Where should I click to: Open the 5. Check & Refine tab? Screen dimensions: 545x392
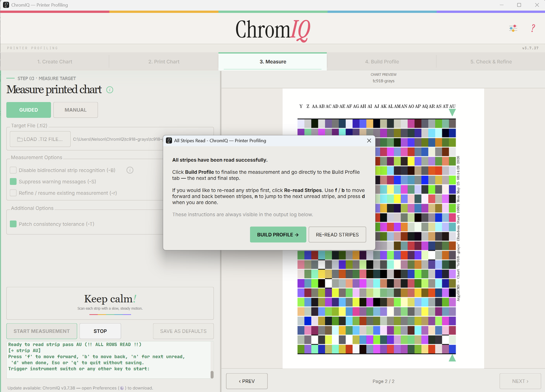[490, 62]
